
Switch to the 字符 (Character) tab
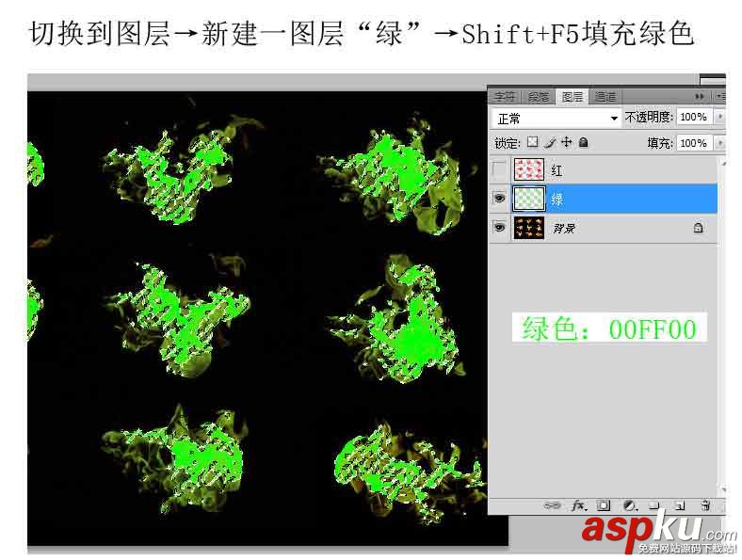(x=505, y=97)
